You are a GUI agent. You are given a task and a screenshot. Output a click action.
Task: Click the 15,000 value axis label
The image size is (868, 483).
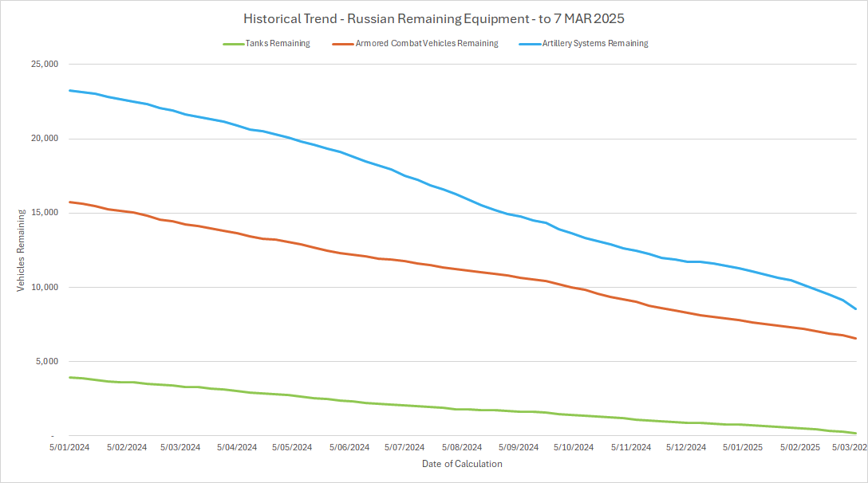click(x=43, y=213)
